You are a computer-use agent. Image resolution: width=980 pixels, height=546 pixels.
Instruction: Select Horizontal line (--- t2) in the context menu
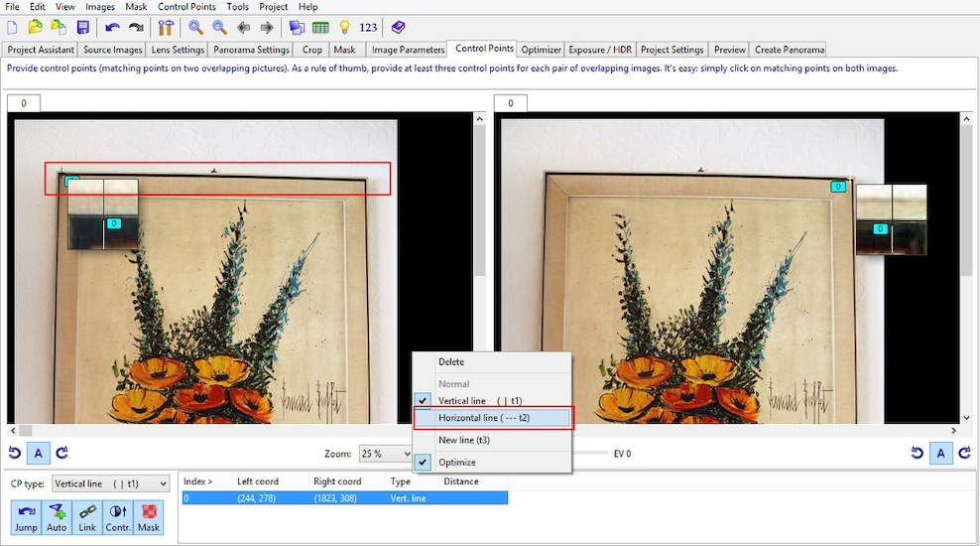(x=492, y=418)
